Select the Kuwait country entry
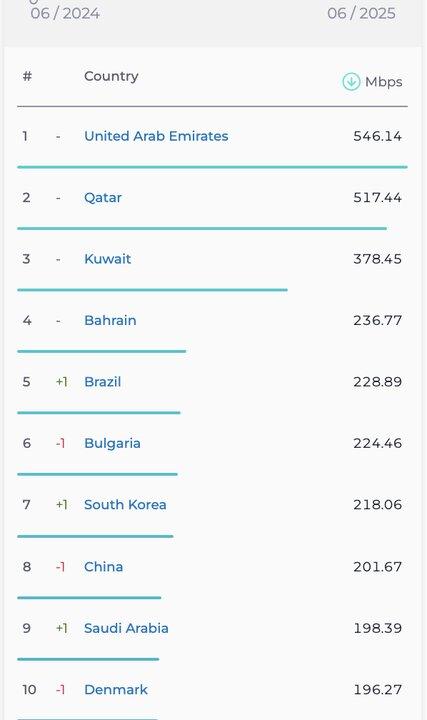Viewport: 427px width, 720px height. point(107,259)
